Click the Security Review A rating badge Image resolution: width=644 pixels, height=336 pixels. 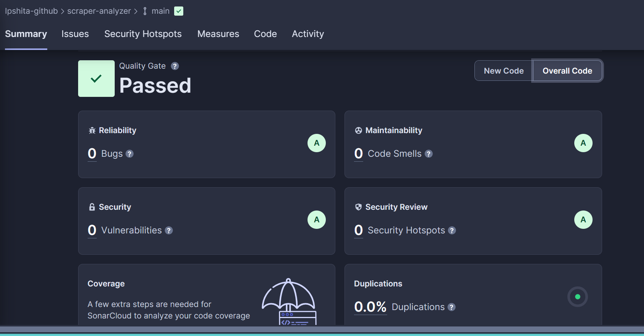583,220
